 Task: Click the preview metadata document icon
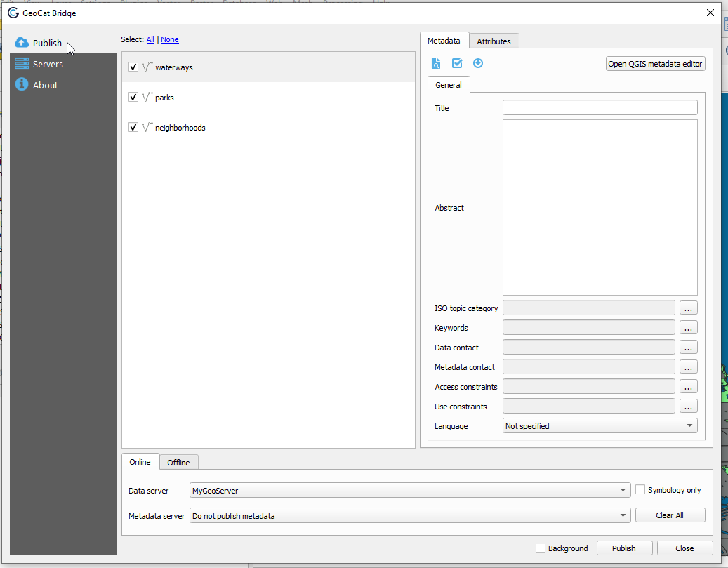click(x=436, y=63)
